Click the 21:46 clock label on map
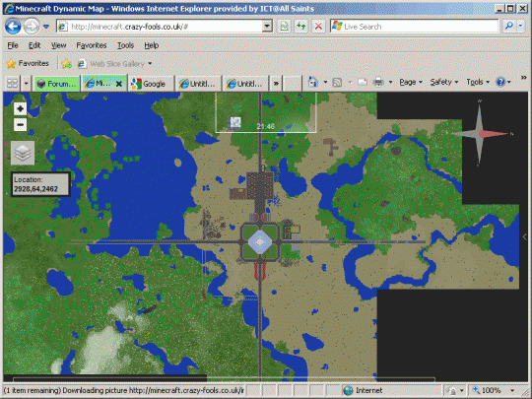The height and width of the screenshot is (399, 532). point(265,126)
